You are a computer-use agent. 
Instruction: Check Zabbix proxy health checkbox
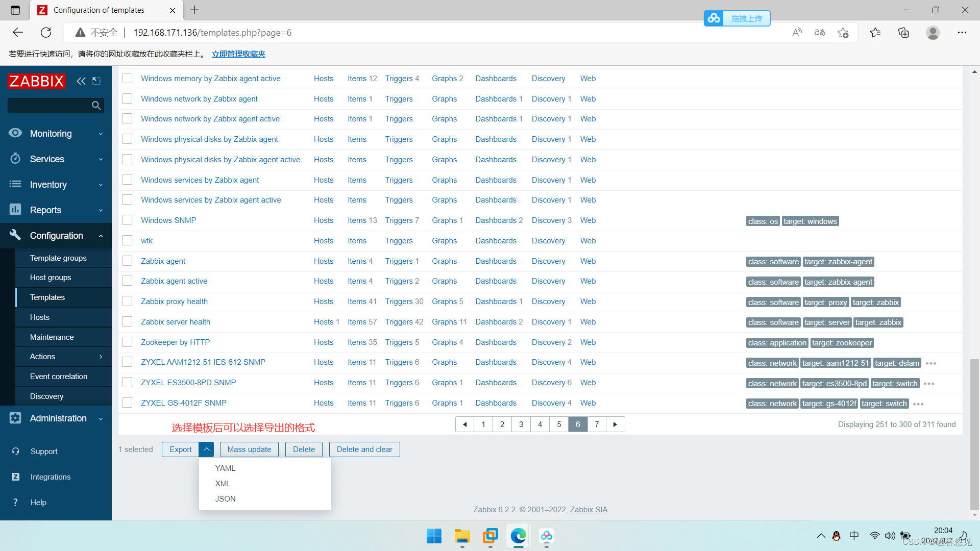(127, 301)
